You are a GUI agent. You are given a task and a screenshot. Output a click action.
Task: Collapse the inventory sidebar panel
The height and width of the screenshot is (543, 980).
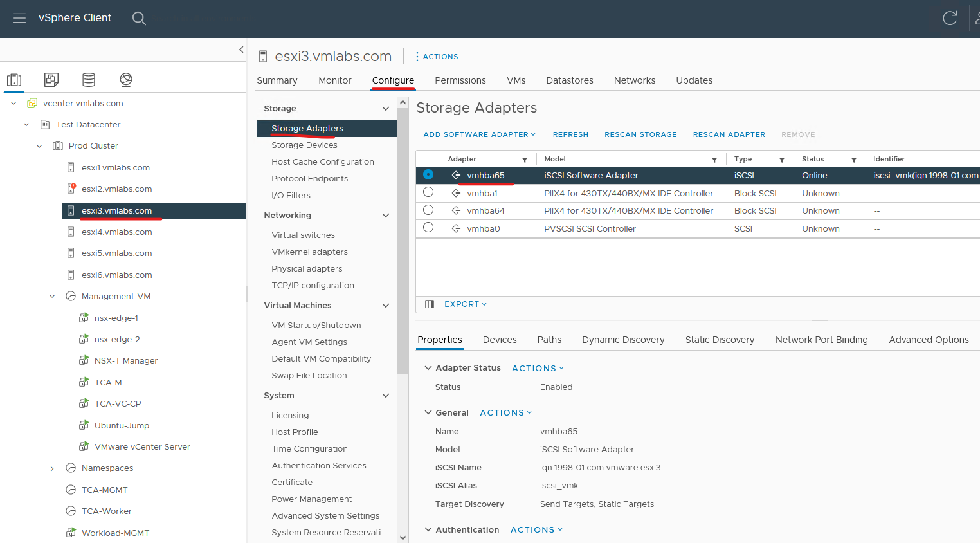[x=241, y=50]
